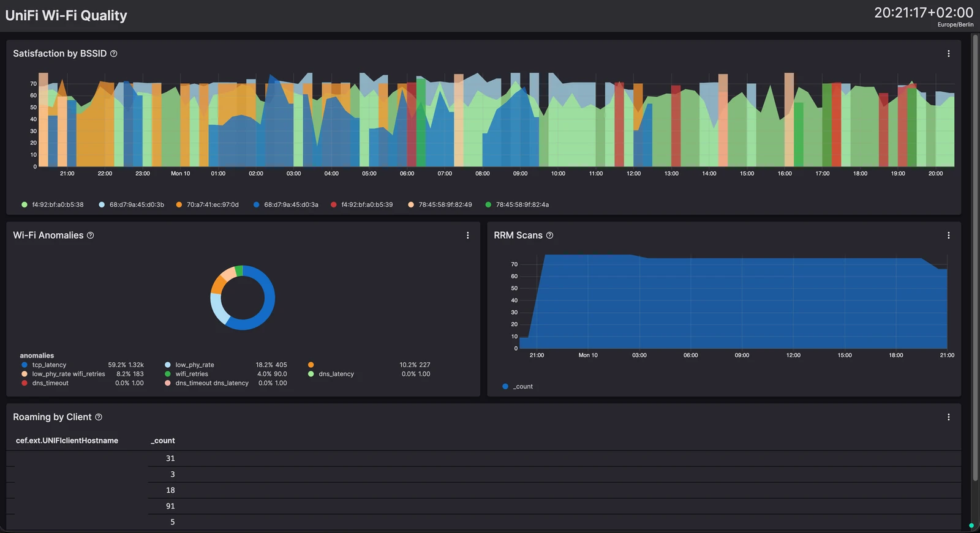Open Roaming by Client panel options menu
This screenshot has width=980, height=533.
(x=948, y=417)
